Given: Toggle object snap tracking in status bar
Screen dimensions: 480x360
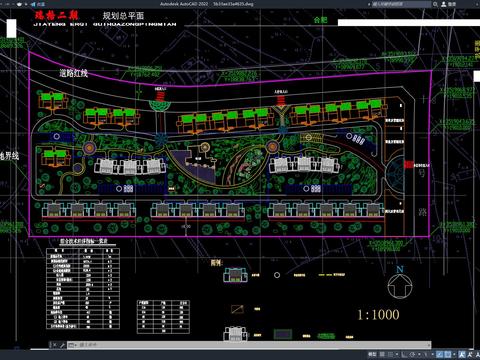Looking at the screenshot, I should tap(440, 354).
